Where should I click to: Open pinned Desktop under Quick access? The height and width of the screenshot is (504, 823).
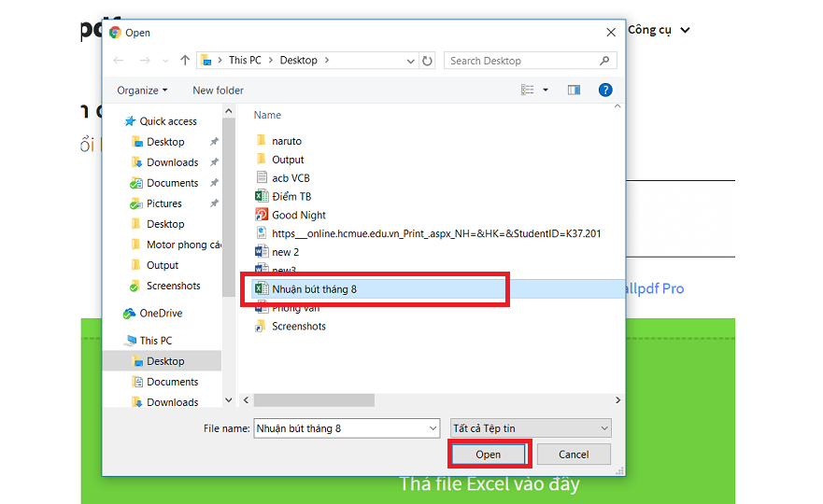(158, 142)
